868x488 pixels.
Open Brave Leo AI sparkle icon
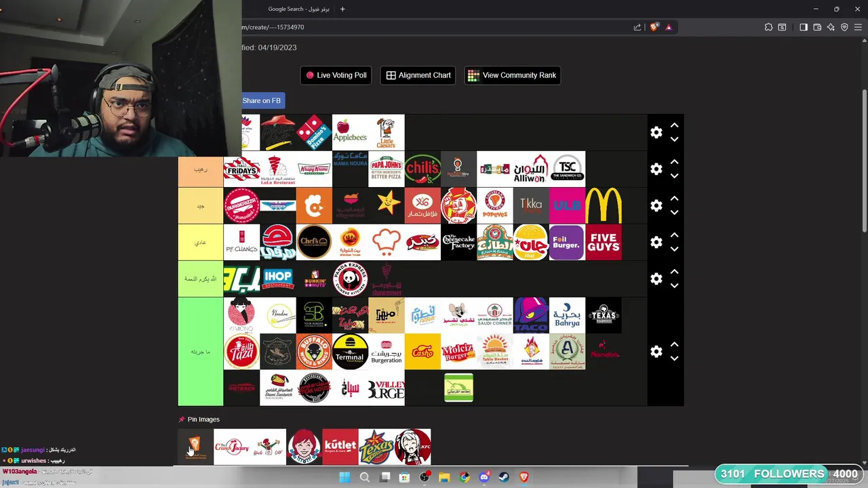click(x=831, y=27)
